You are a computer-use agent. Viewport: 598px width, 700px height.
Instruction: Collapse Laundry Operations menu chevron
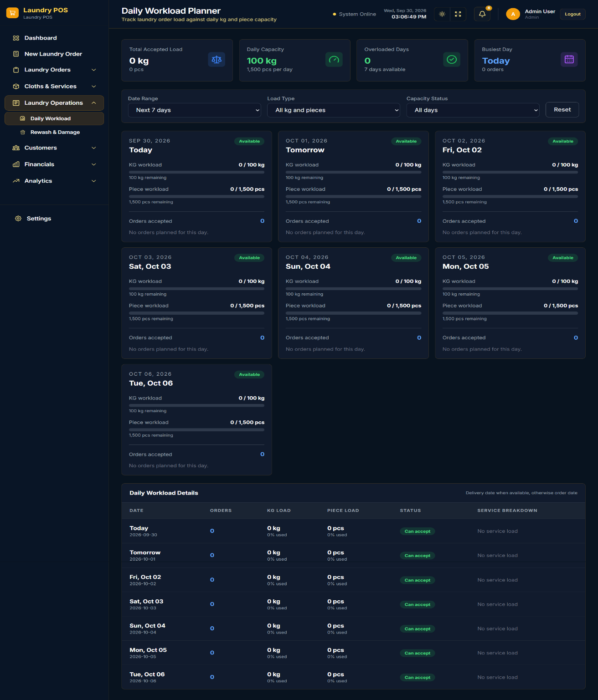pos(94,103)
